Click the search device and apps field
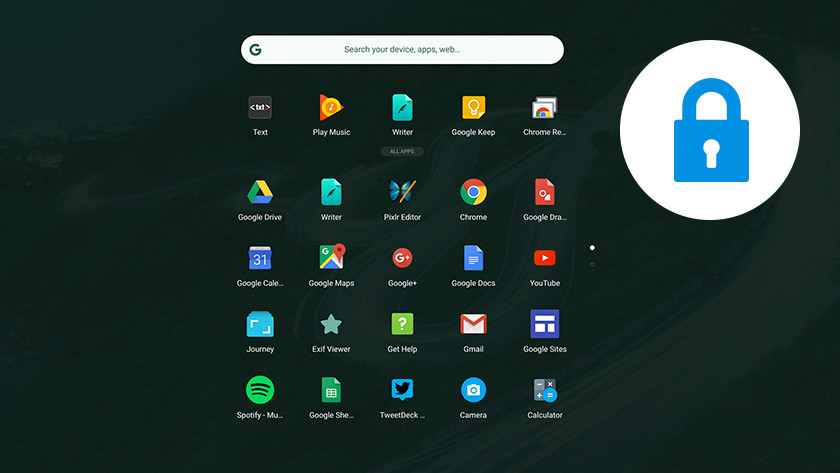Viewport: 840px width, 473px height. pos(402,49)
